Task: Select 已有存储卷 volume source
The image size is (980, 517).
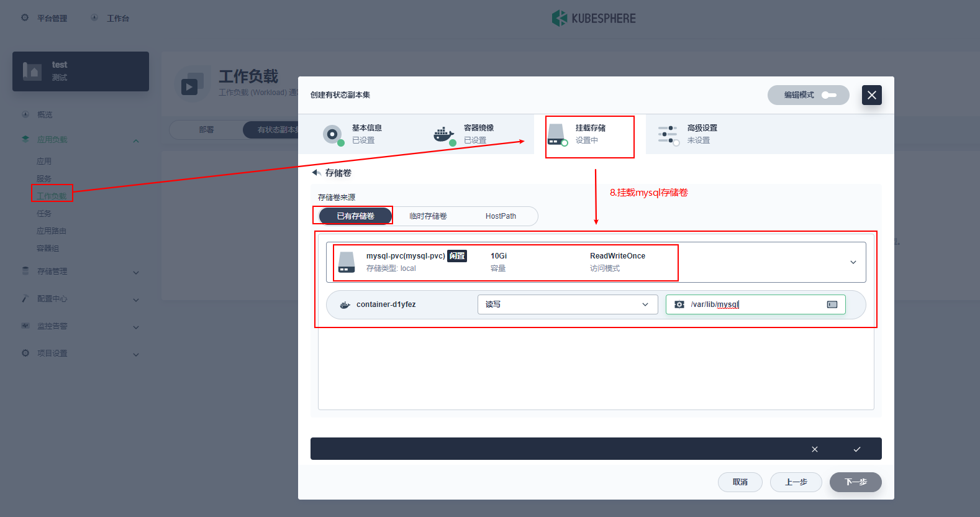Action: click(x=355, y=216)
